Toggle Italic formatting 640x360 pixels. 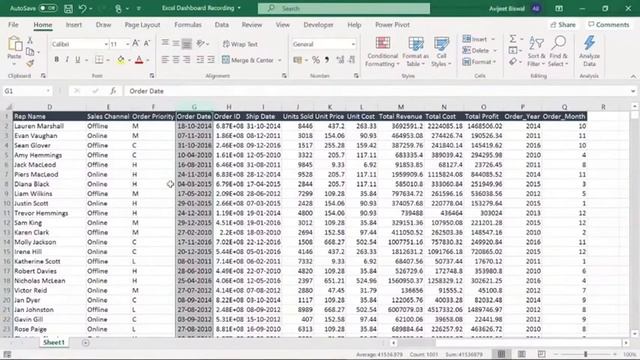[x=67, y=60]
